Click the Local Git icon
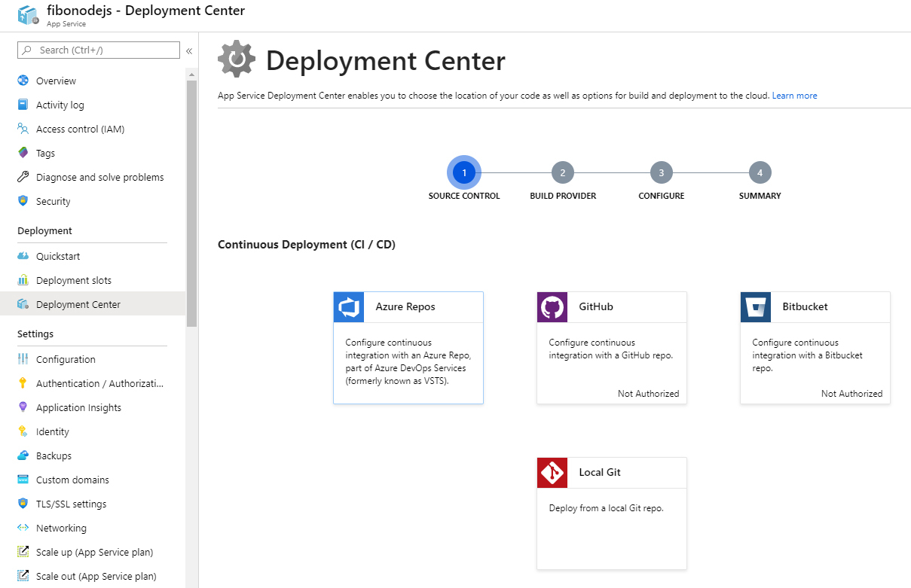This screenshot has width=911, height=588. tap(552, 473)
